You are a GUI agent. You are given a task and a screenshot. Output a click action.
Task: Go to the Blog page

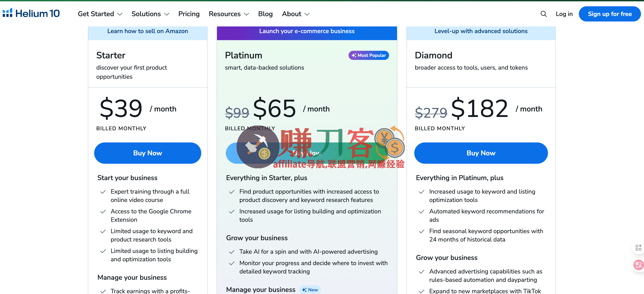[x=265, y=14]
